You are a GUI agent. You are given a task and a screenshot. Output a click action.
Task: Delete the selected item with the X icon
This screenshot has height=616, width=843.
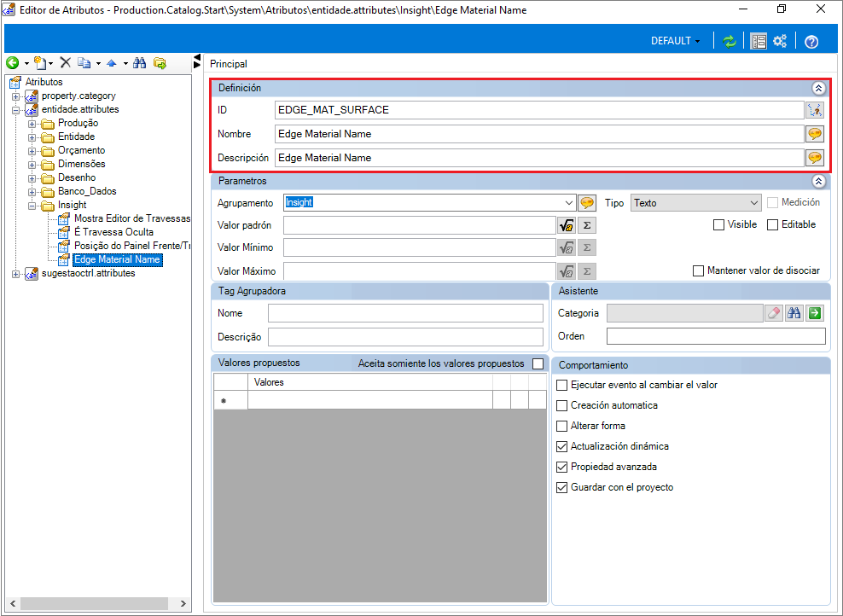tap(66, 63)
